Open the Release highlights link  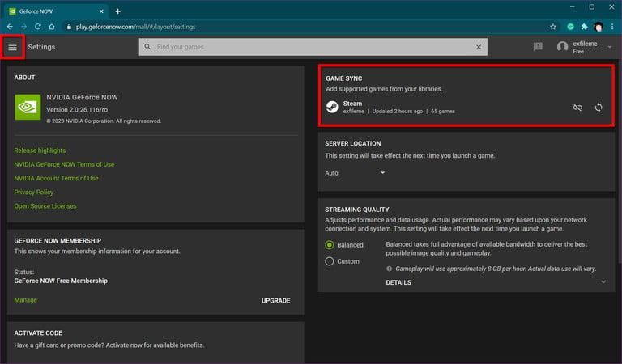pyautogui.click(x=40, y=150)
